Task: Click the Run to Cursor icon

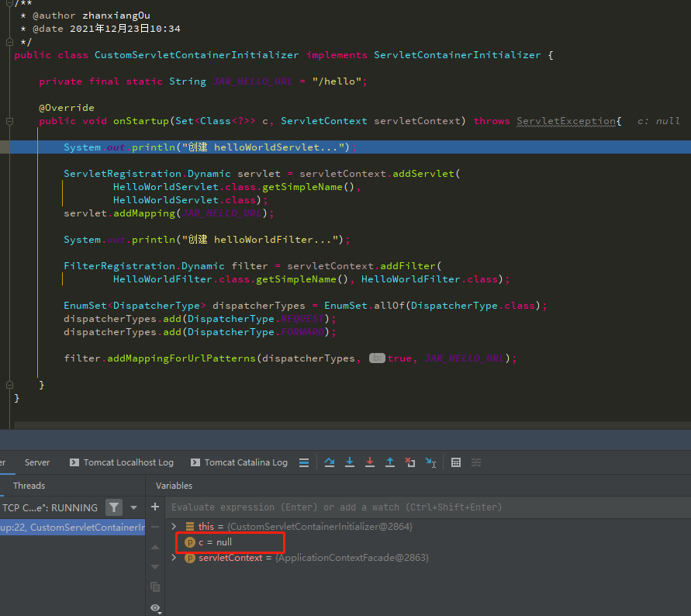Action: pos(430,462)
